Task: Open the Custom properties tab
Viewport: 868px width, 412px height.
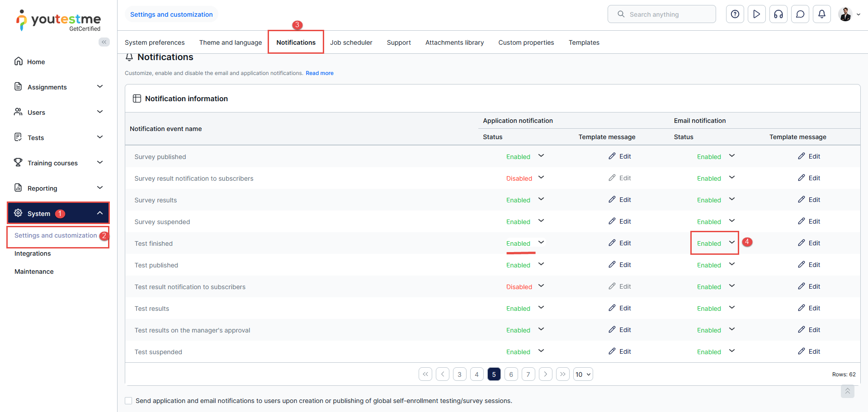Action: [x=526, y=42]
